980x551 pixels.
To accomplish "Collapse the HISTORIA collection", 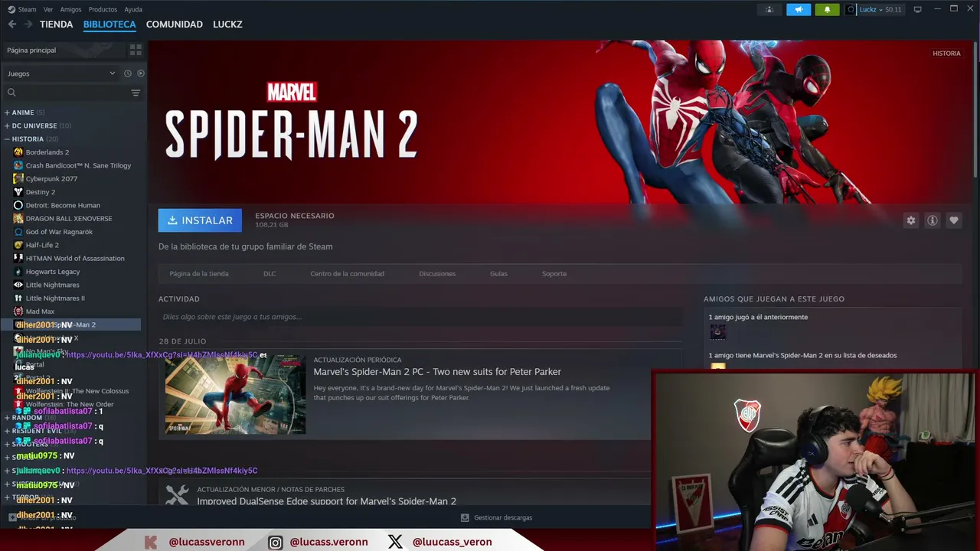I will click(x=7, y=139).
